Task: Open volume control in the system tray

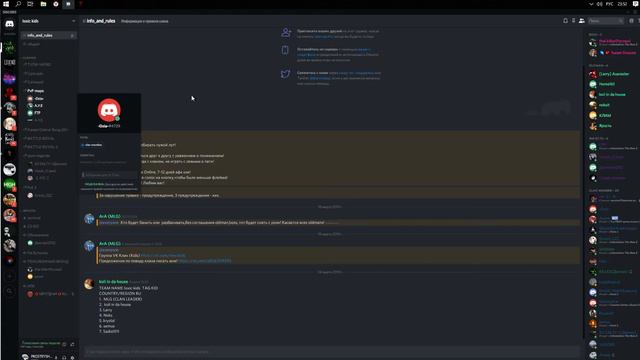Action: 599,4
